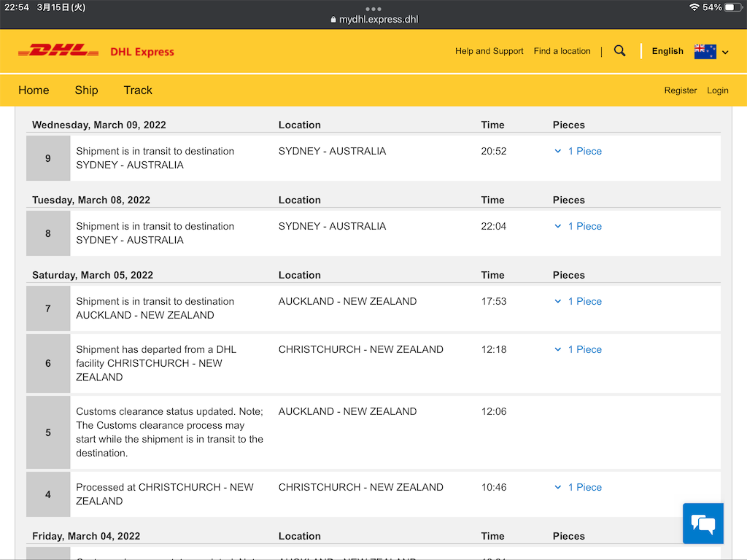Click the 'Wednesday, March 09, 2022' date header
Screen dimensions: 747x560
point(99,125)
